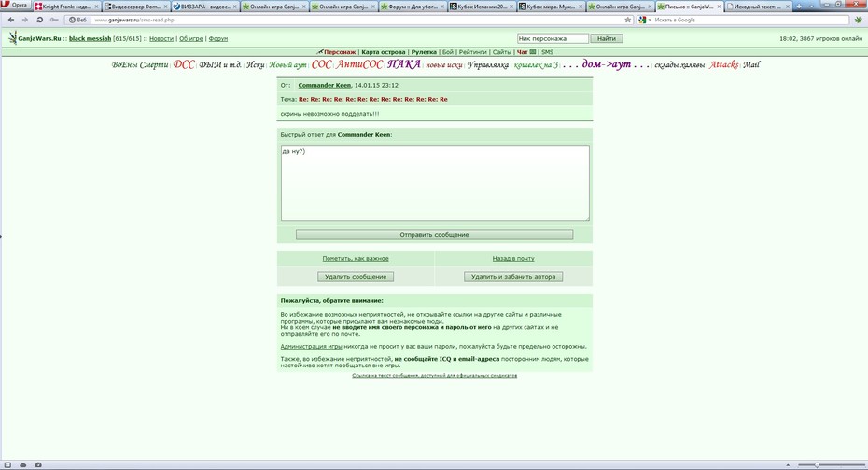Image resolution: width=868 pixels, height=470 pixels.
Task: Open a new tab with plus button
Action: point(798,7)
